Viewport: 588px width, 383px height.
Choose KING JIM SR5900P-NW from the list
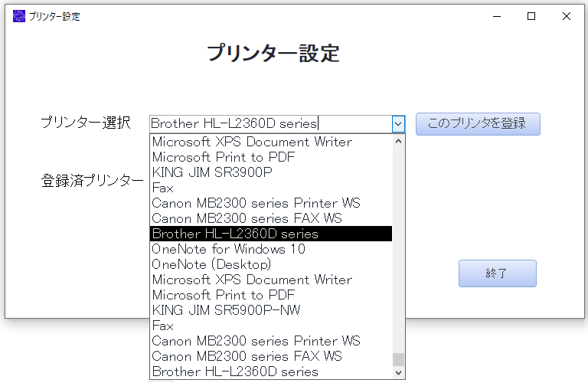pos(271,310)
